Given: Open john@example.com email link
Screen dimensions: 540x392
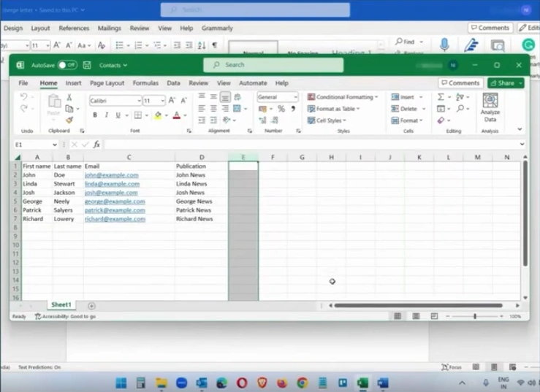Looking at the screenshot, I should coord(112,175).
